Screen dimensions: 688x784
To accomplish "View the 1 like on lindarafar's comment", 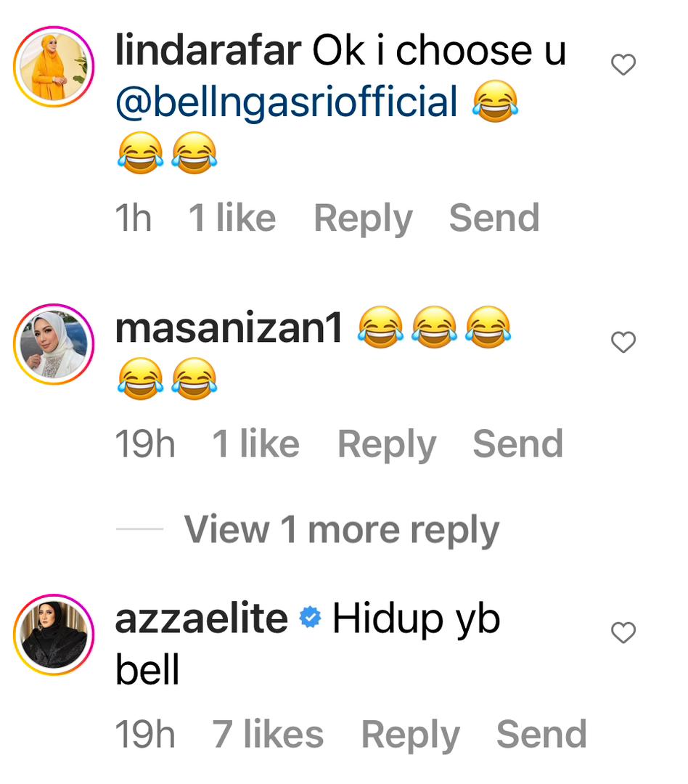I will point(232,218).
